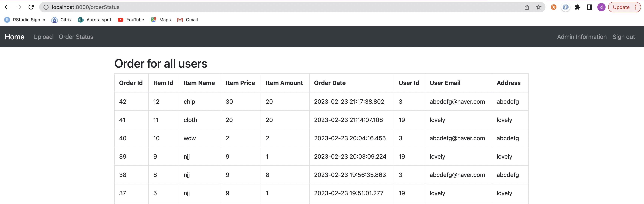Open the YouTube bookmark
Viewport: 644px width, 204px height.
pos(131,20)
